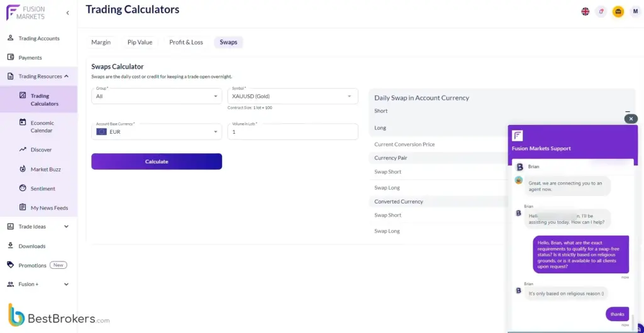This screenshot has height=333, width=644.
Task: Click the 'Daily Swap in Account Currency' heading
Action: point(422,98)
